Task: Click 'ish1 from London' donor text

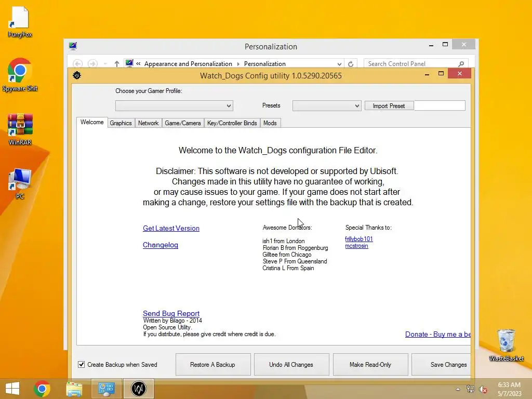Action: pyautogui.click(x=283, y=241)
